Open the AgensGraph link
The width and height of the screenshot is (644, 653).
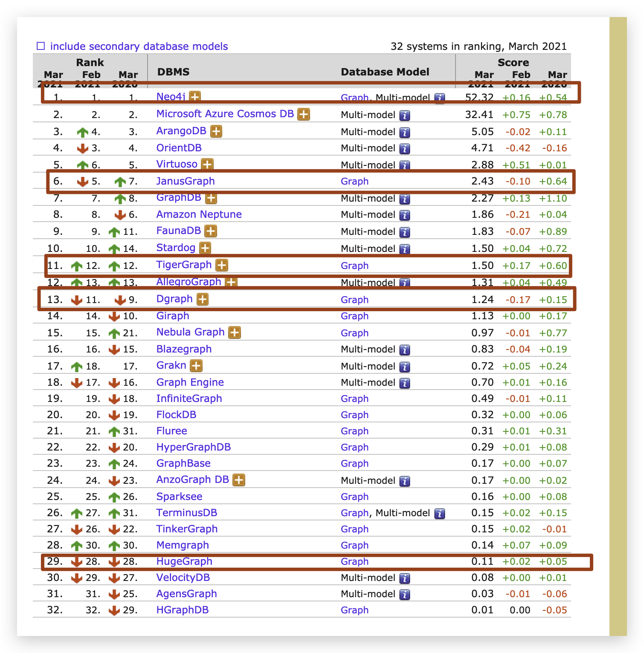(187, 594)
